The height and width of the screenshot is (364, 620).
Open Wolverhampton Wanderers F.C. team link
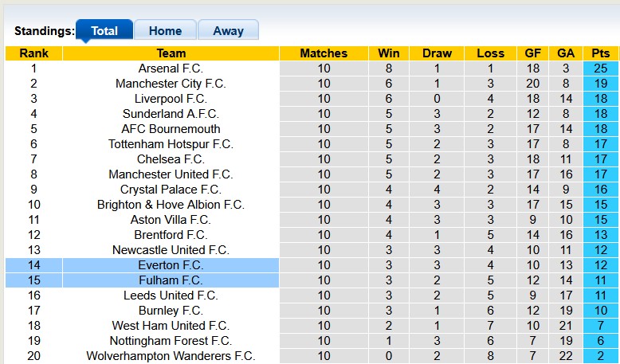171,356
